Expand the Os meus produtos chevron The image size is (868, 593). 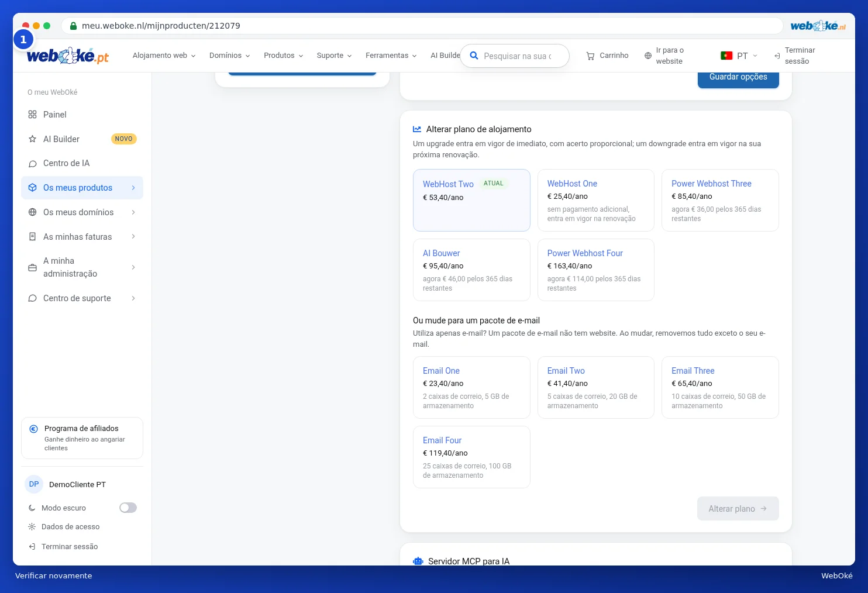coord(133,188)
